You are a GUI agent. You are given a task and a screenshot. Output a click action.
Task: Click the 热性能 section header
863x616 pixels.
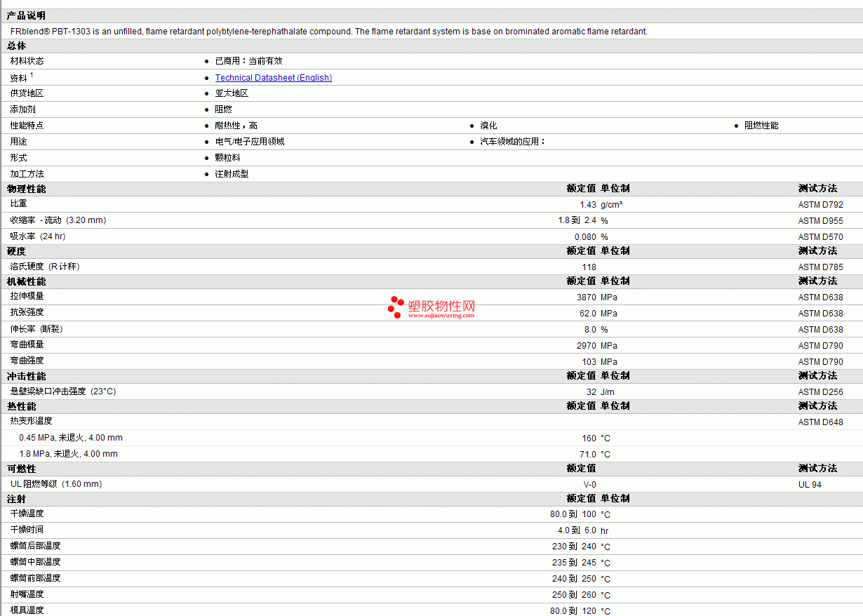click(21, 406)
